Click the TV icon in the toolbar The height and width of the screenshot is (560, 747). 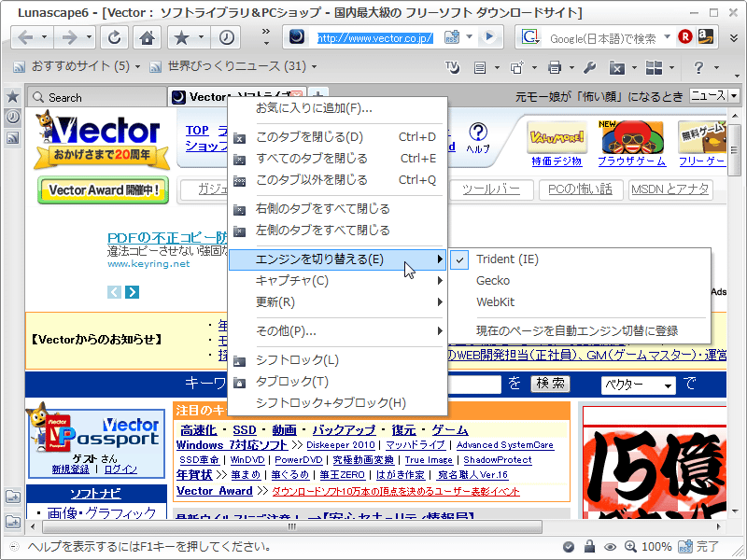pos(452,67)
